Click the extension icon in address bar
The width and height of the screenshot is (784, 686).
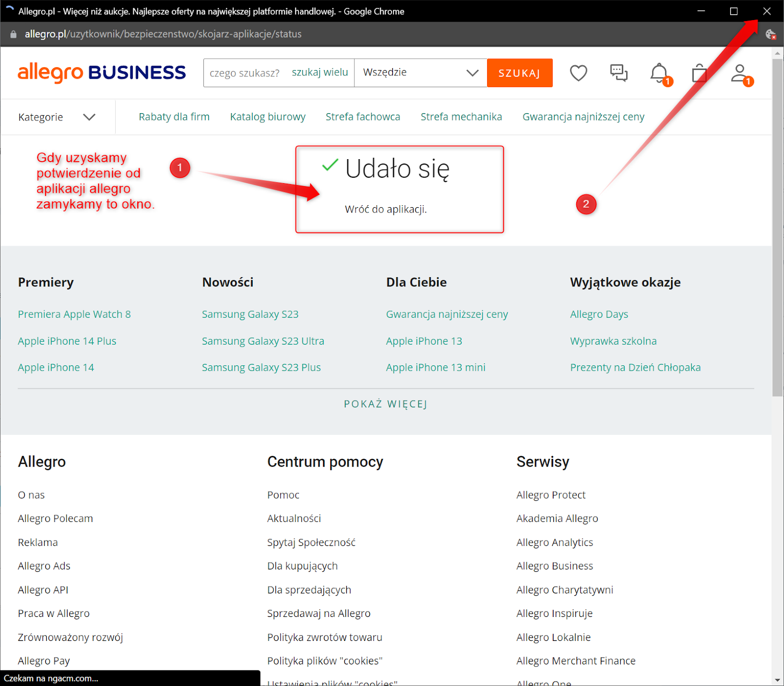pos(770,34)
